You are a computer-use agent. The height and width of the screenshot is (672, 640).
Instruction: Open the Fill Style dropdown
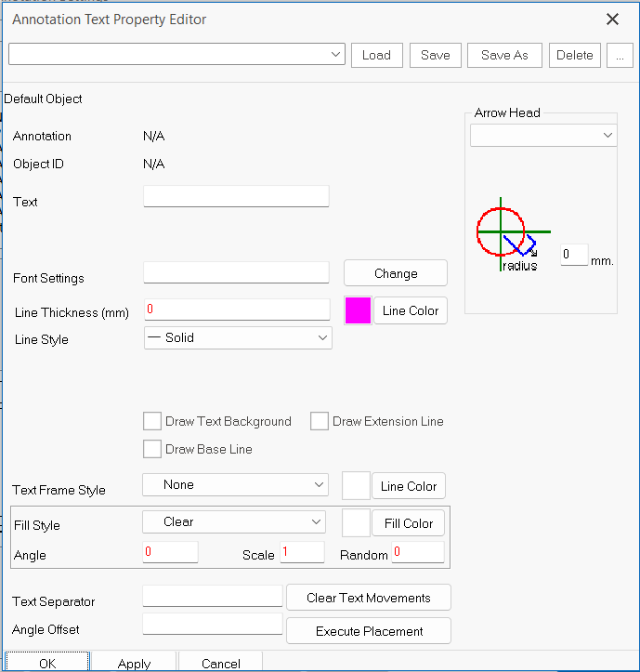[x=234, y=522]
